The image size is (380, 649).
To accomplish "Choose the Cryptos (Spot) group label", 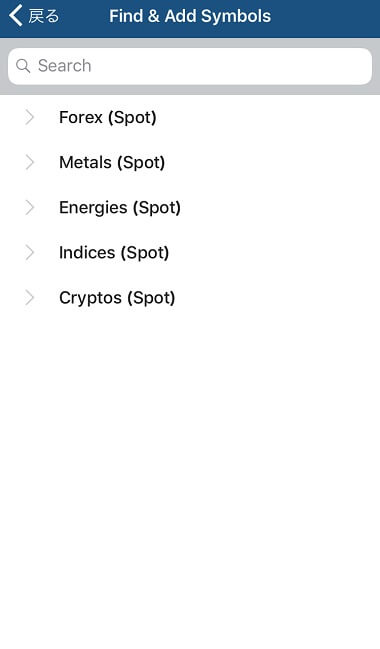I will click(117, 298).
